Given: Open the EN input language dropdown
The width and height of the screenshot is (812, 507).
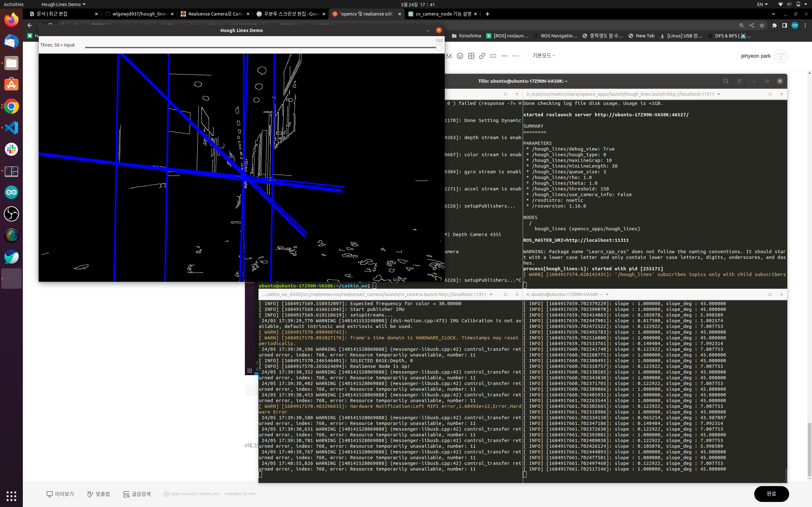Looking at the screenshot, I should (x=762, y=4).
